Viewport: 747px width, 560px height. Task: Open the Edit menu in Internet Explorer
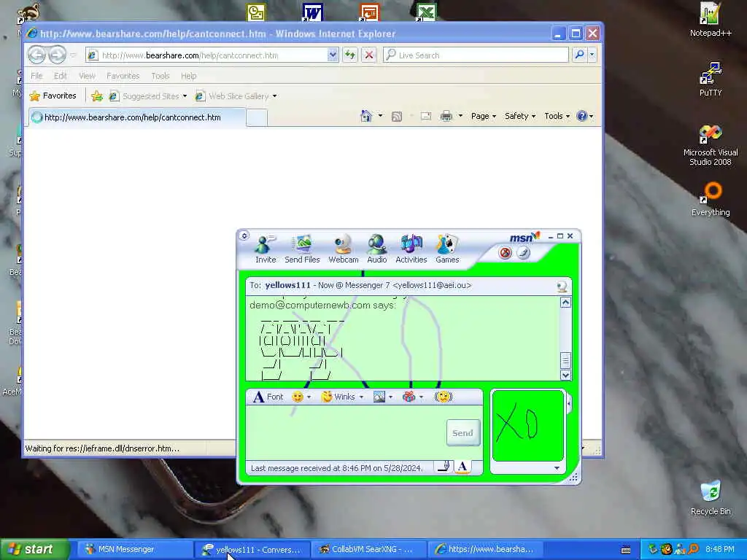(x=60, y=76)
